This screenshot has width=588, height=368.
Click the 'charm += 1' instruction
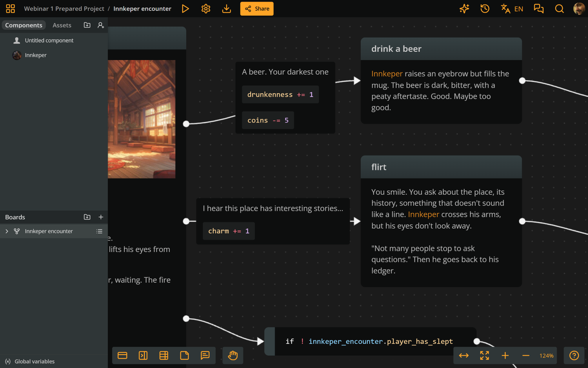[x=229, y=231]
